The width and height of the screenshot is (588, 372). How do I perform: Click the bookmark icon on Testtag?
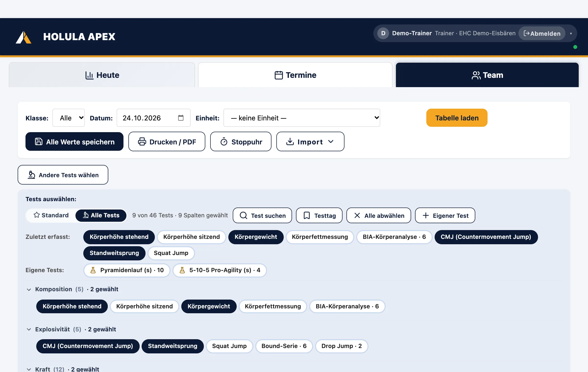[x=307, y=215]
